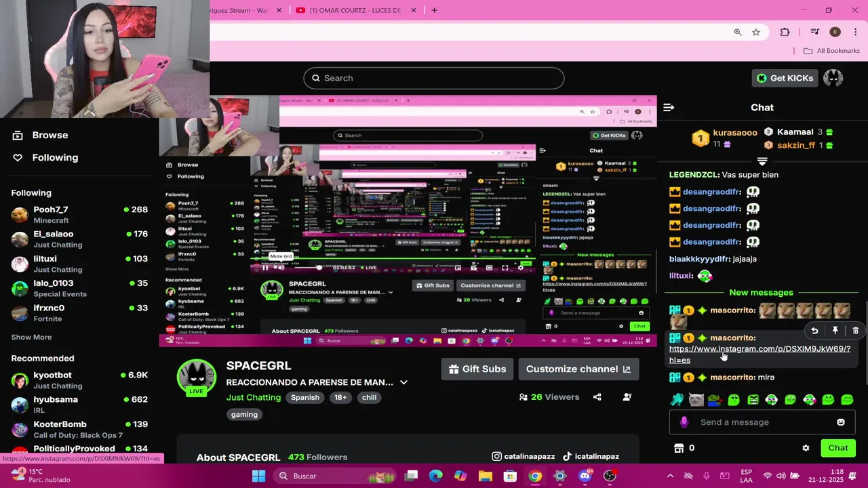Open Discord from the taskbar
Viewport: 868px width, 488px height.
tap(585, 476)
